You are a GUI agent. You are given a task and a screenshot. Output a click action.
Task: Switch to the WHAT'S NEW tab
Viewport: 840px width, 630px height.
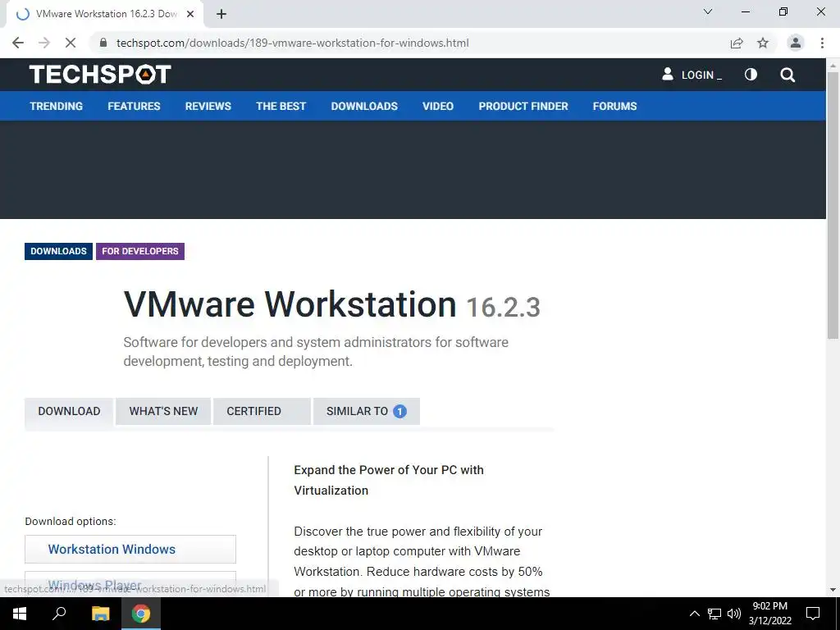tap(163, 412)
